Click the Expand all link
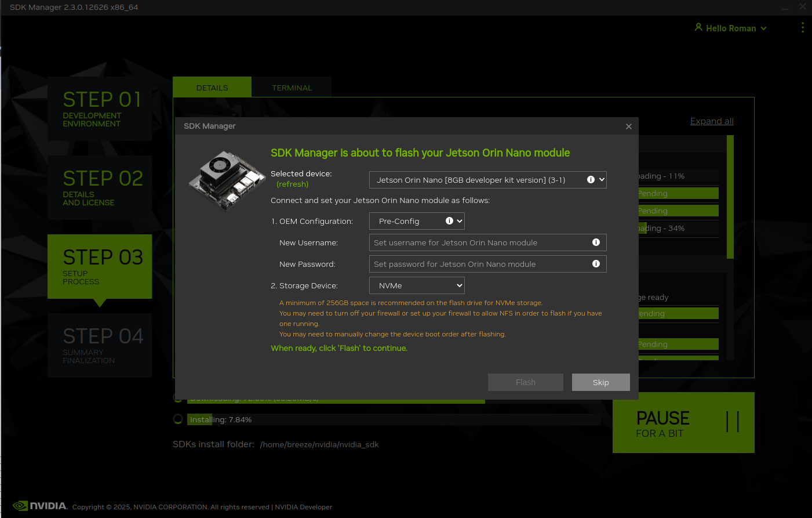Viewport: 812px width, 518px height. pyautogui.click(x=712, y=121)
